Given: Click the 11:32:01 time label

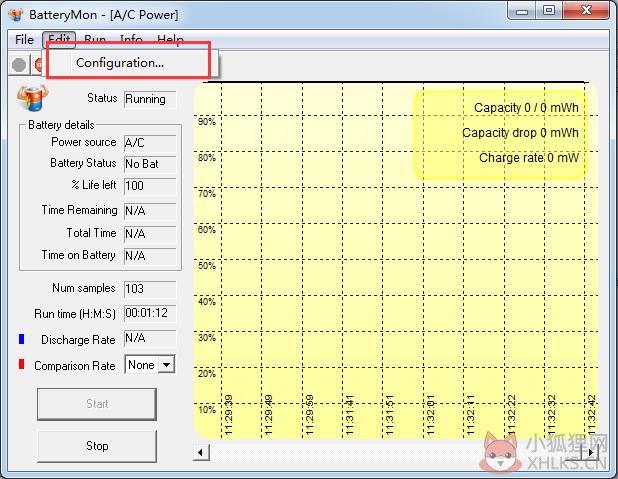Looking at the screenshot, I should (430, 415).
